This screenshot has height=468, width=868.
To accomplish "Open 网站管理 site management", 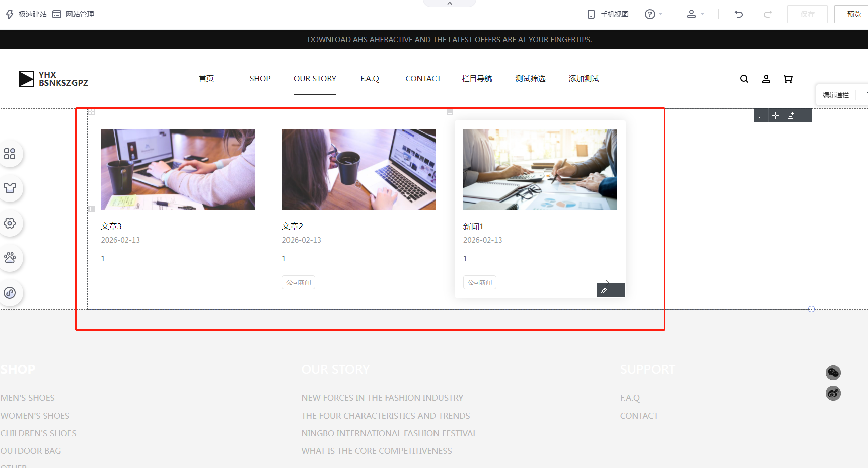I will click(74, 14).
